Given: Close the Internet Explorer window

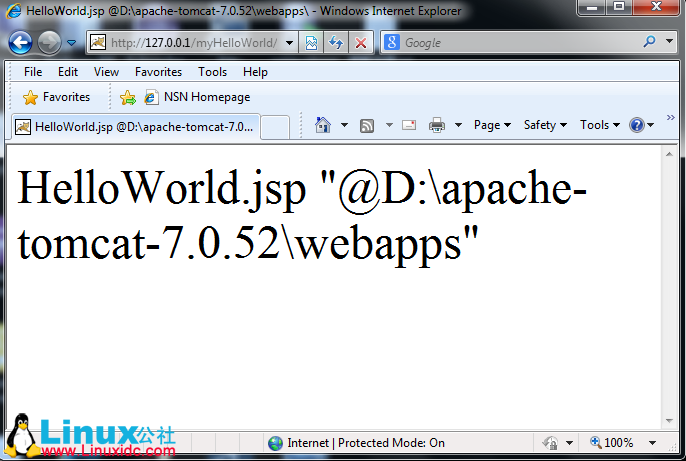Looking at the screenshot, I should [656, 7].
